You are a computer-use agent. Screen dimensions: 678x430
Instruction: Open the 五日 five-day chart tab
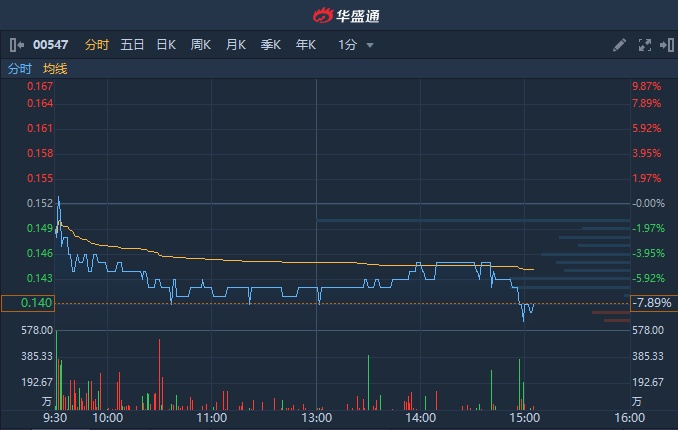coord(132,45)
